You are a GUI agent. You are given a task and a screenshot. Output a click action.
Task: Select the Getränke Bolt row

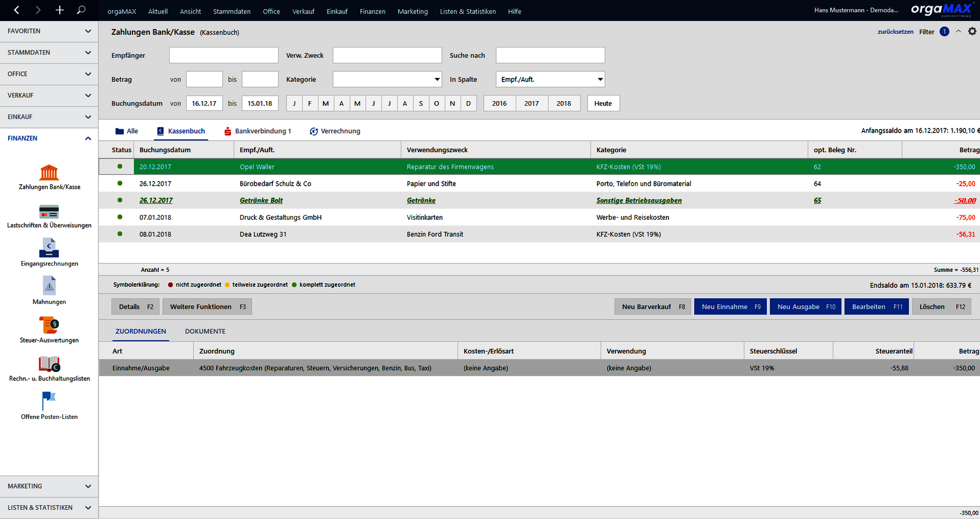[x=540, y=200]
